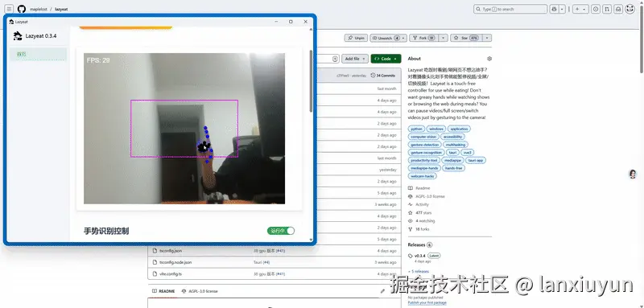
Task: Select the python topic tag
Action: tap(416, 129)
